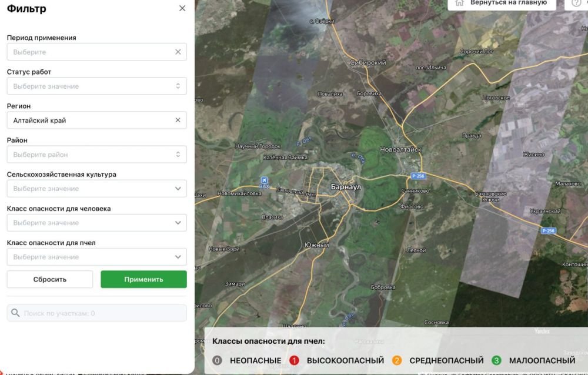Screen dimensions: 588x375
Task: Click the Павловский тракт road label
Action: pyautogui.click(x=296, y=191)
